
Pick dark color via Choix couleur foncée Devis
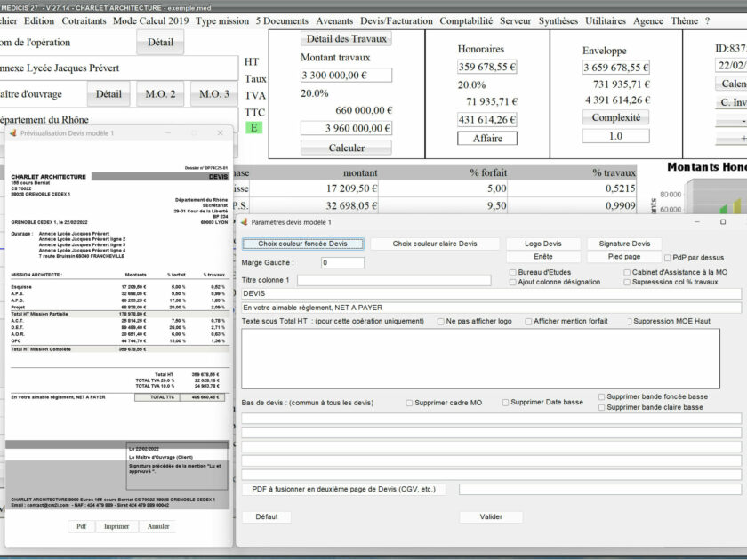click(x=302, y=244)
